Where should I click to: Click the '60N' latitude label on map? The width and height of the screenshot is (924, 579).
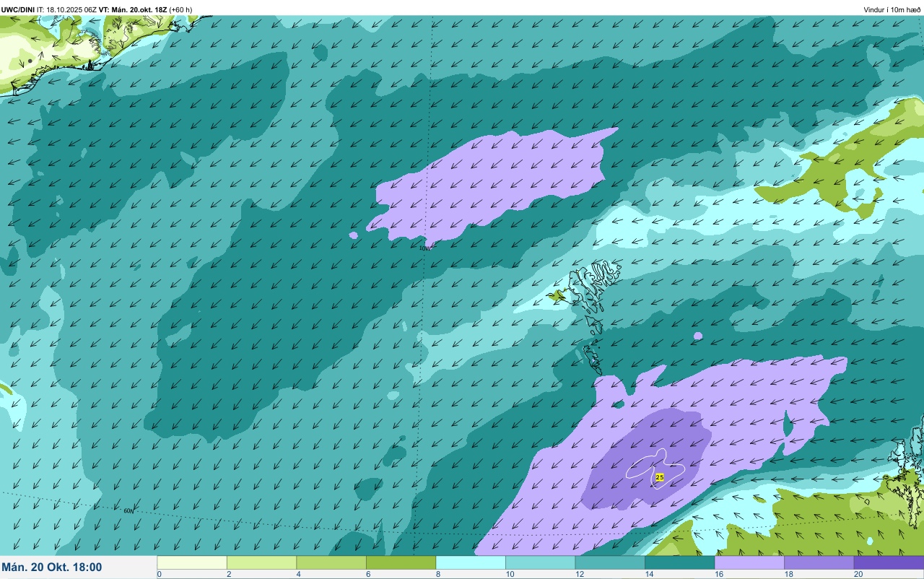(128, 510)
